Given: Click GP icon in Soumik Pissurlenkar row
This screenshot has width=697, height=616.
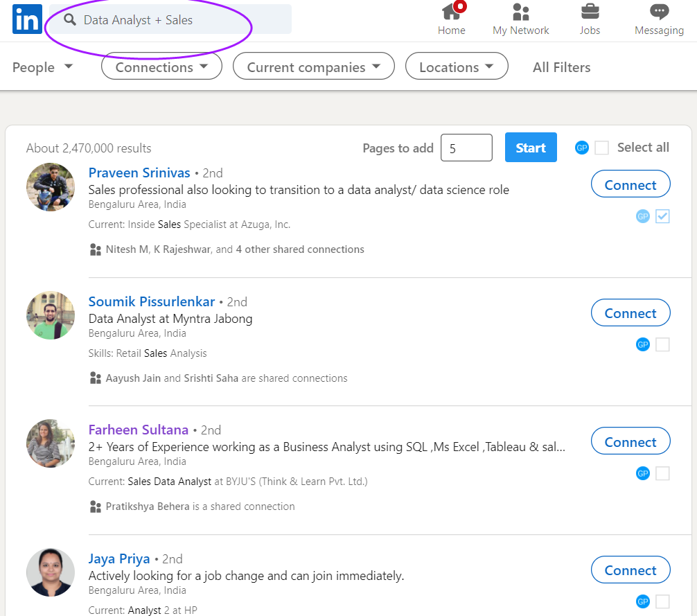Looking at the screenshot, I should (643, 344).
